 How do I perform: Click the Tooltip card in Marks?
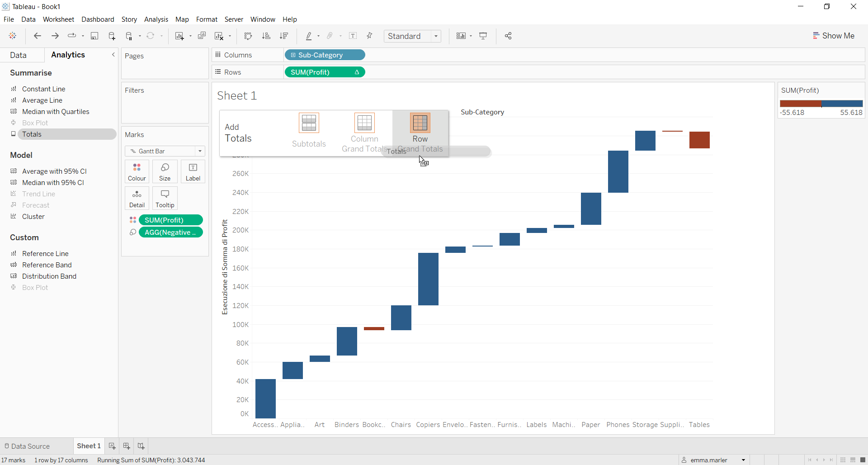pos(165,199)
